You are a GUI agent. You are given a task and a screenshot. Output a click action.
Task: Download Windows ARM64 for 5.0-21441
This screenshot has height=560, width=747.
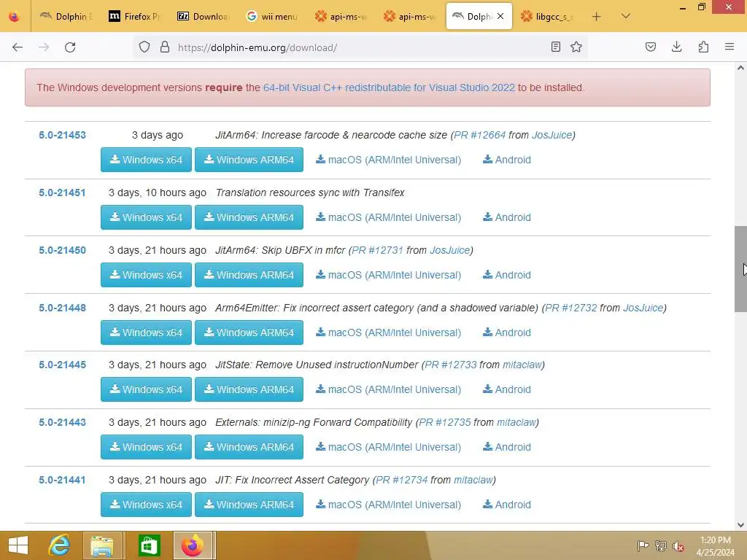tap(249, 505)
